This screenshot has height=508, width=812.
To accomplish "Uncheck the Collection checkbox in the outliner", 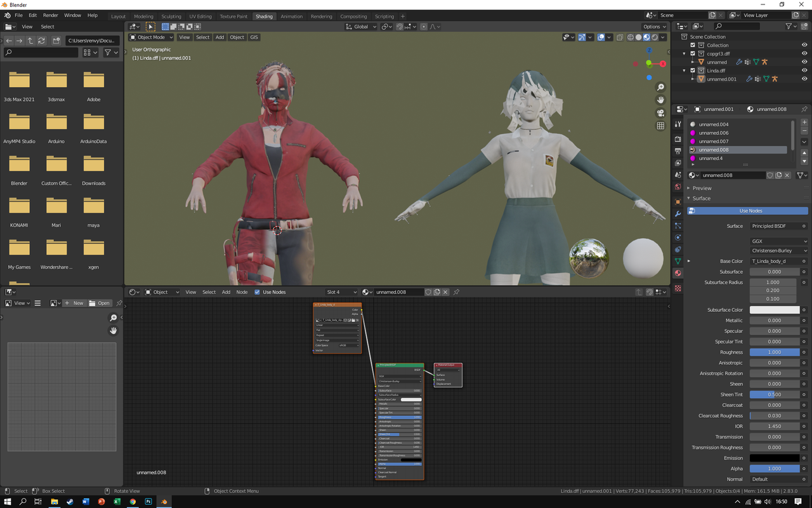I will click(692, 45).
